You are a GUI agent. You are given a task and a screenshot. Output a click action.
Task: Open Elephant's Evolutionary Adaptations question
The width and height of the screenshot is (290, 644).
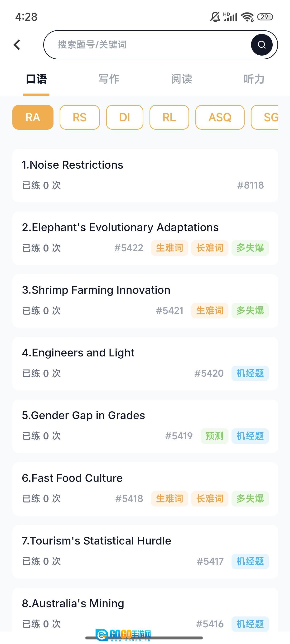tap(120, 227)
